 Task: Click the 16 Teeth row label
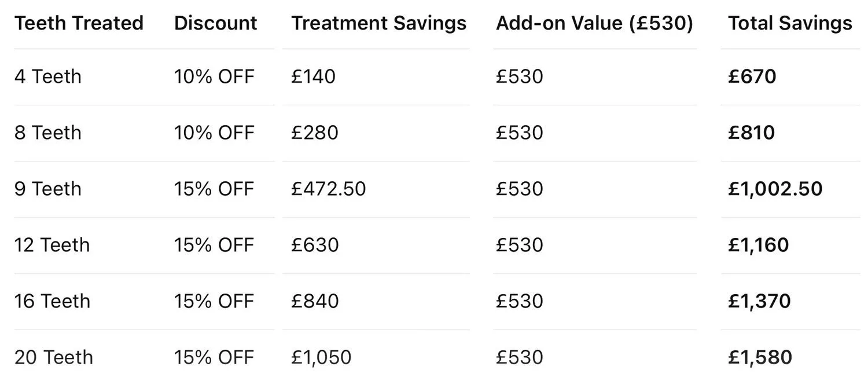point(52,301)
